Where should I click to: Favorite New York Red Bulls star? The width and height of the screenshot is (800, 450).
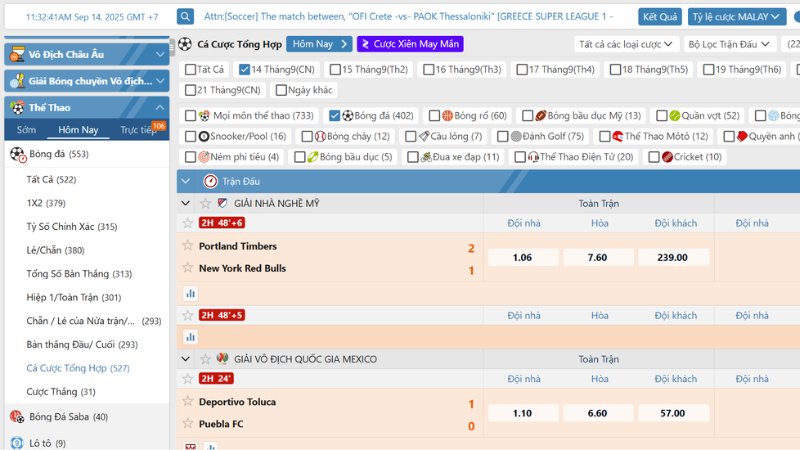(x=188, y=267)
